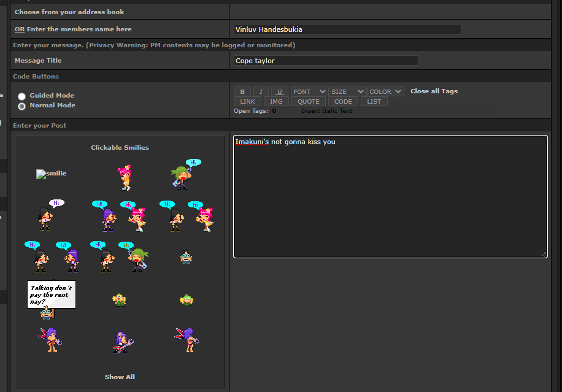This screenshot has width=562, height=392.
Task: Open the SIZE dropdown
Action: [x=347, y=92]
